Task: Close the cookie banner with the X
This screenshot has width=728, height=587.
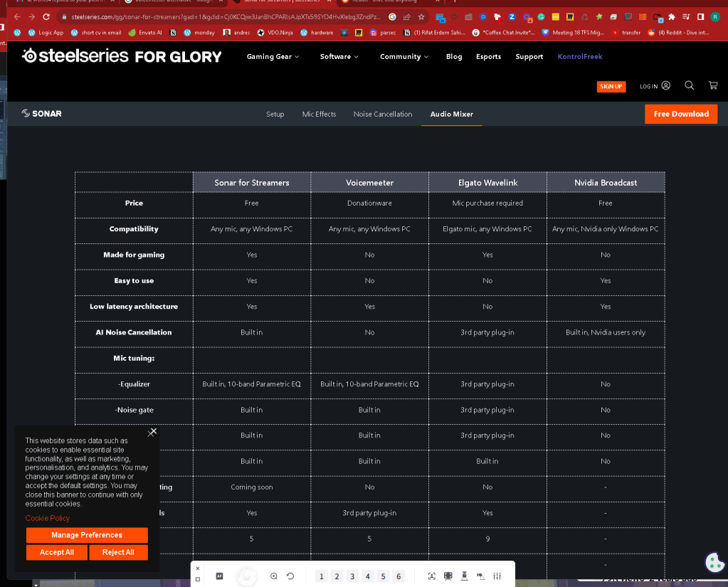Action: tap(152, 432)
